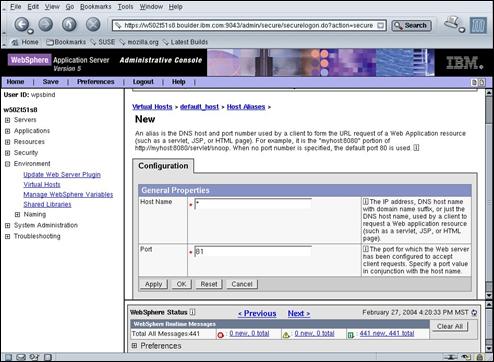Expand the Troubleshooting tree node
494x362 pixels.
point(7,237)
